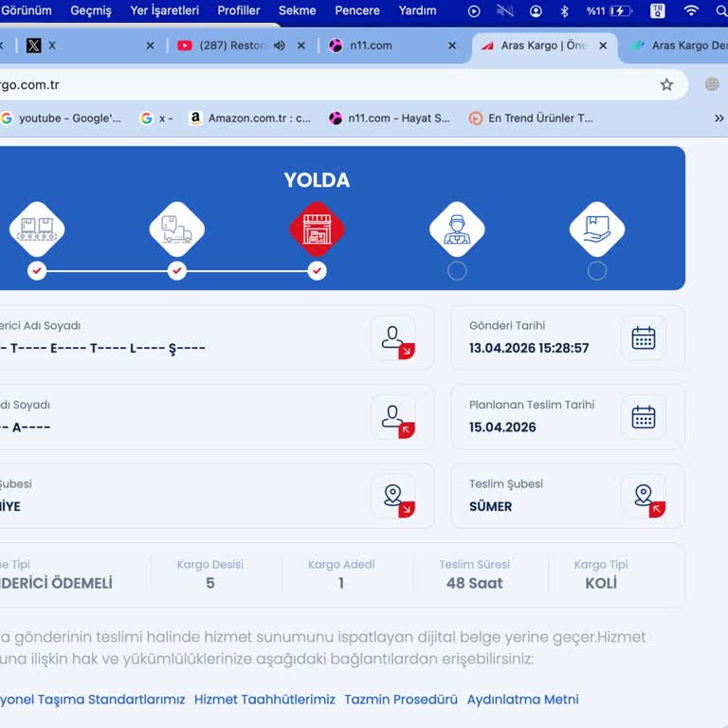Open the Yer İşaretleri menu

point(164,10)
